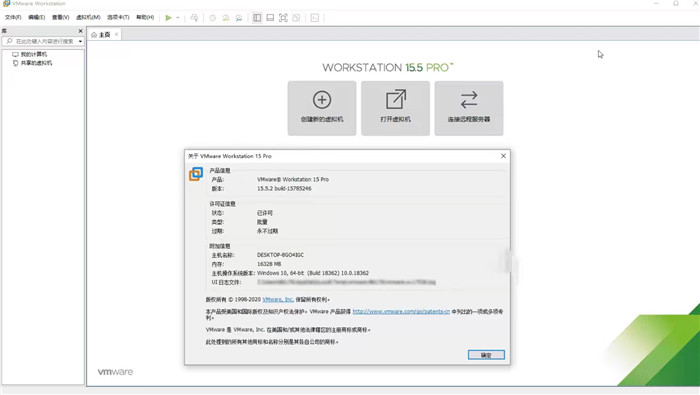
Task: Toggle the thumbnail bar view icon
Action: pyautogui.click(x=270, y=18)
